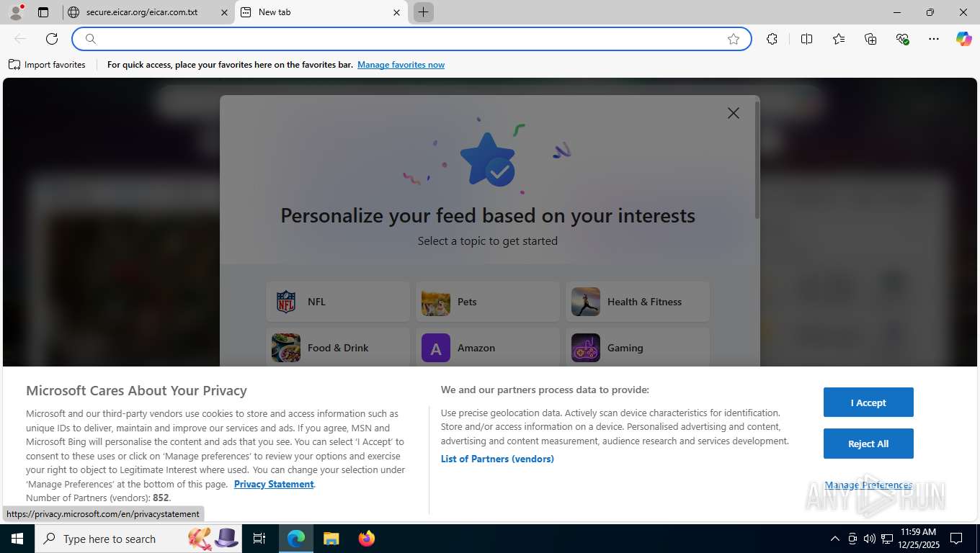Open network status tray icon
980x553 pixels.
886,539
